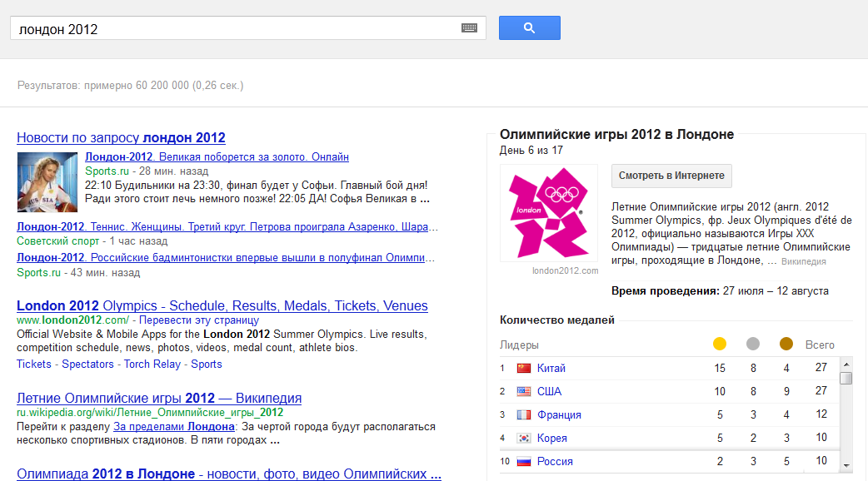Click the China flag icon
The height and width of the screenshot is (481, 868).
[x=524, y=368]
